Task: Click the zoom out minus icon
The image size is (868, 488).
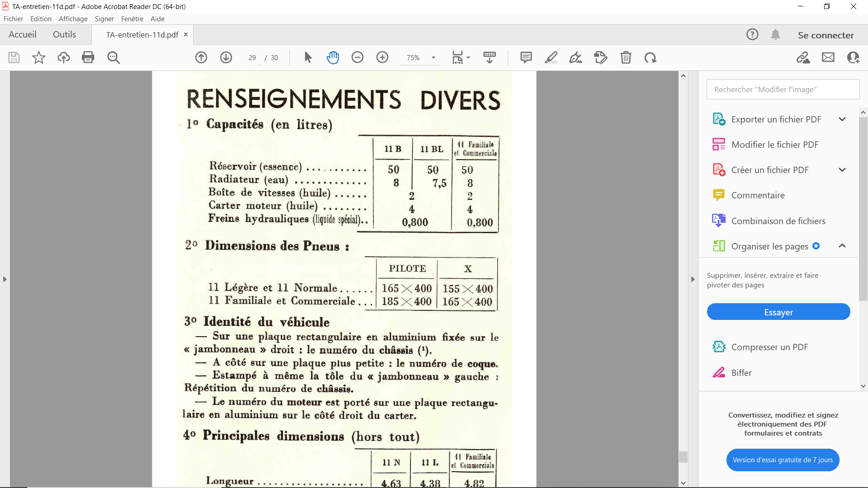Action: coord(358,57)
